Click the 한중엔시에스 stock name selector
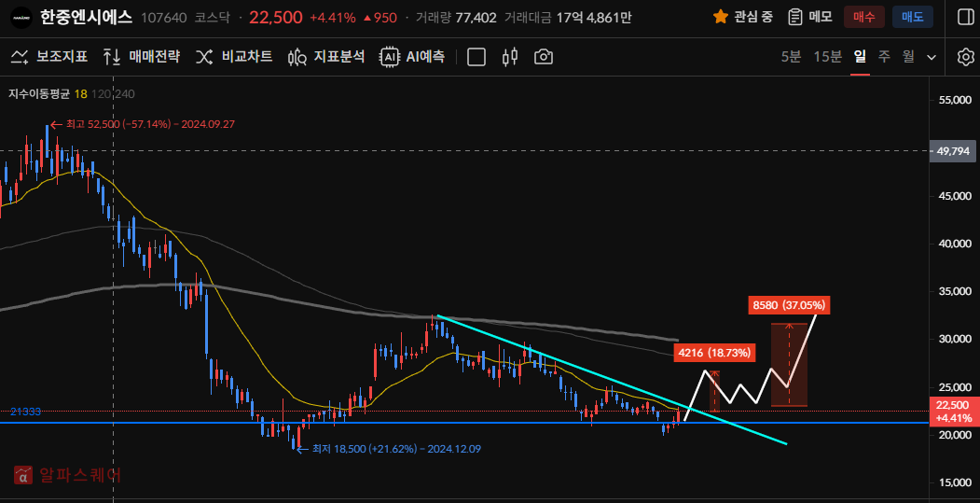The image size is (980, 503). pyautogui.click(x=86, y=17)
